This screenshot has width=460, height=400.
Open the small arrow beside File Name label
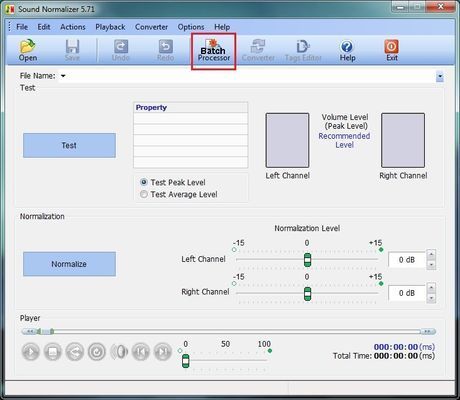click(x=63, y=76)
